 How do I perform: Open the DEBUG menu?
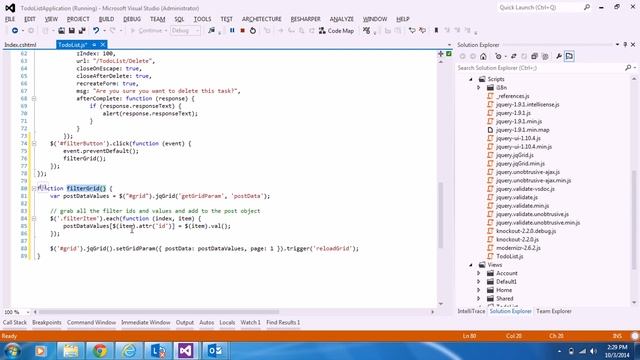[x=132, y=19]
